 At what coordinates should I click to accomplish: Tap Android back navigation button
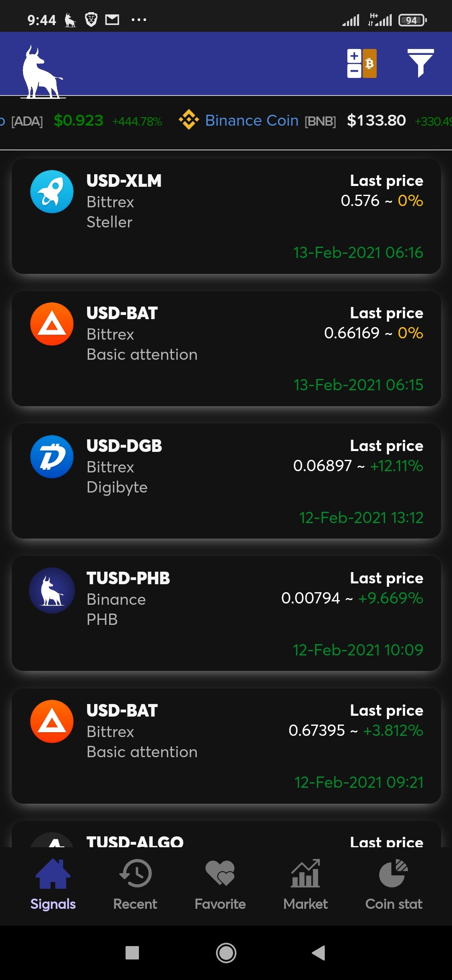coord(319,953)
